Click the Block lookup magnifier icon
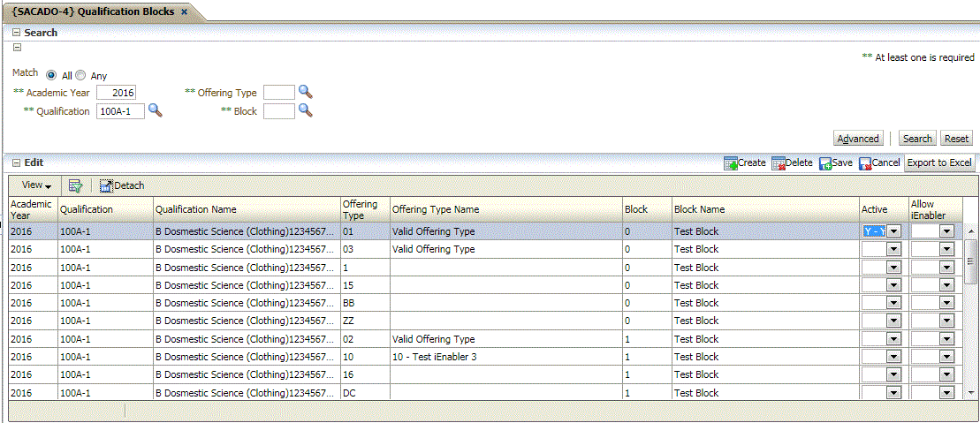The width and height of the screenshot is (980, 423). 305,110
